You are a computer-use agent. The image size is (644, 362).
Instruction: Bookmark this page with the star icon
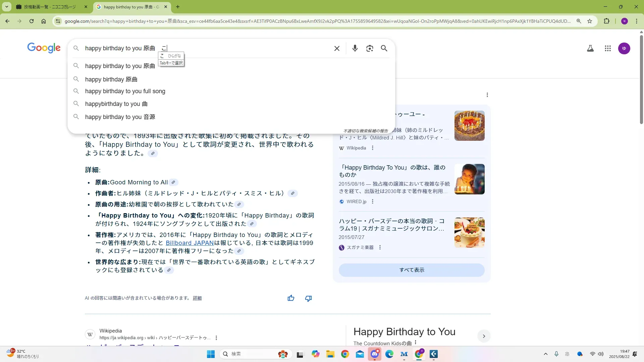tap(590, 21)
